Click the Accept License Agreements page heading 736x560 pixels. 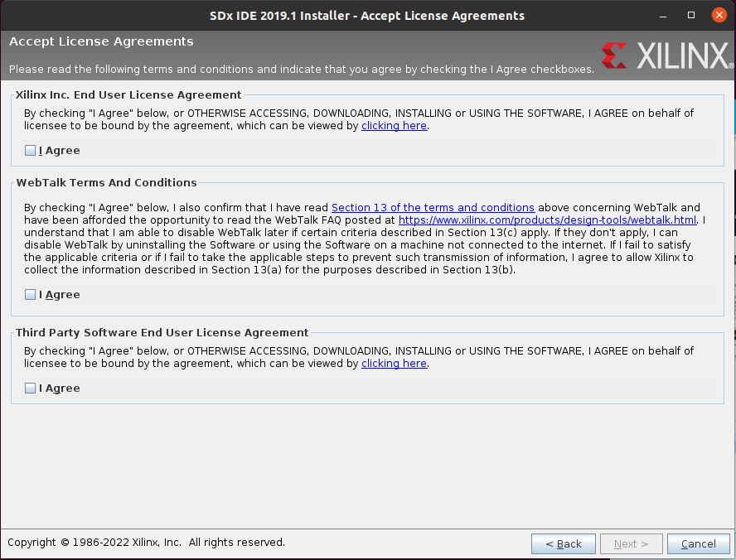(101, 41)
